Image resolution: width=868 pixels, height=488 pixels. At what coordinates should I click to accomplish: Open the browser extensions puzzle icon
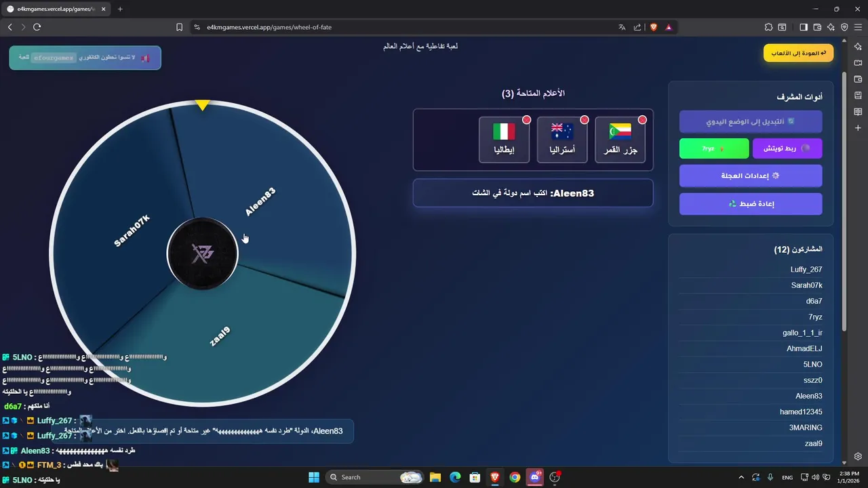click(x=768, y=27)
